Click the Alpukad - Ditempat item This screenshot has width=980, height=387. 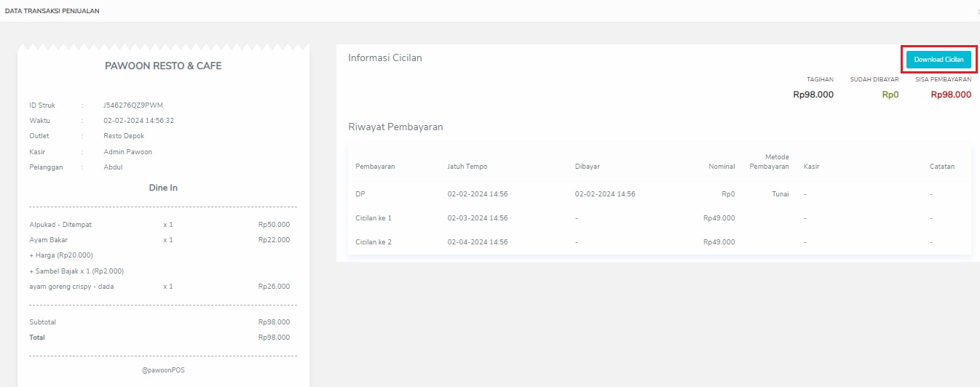(60, 225)
